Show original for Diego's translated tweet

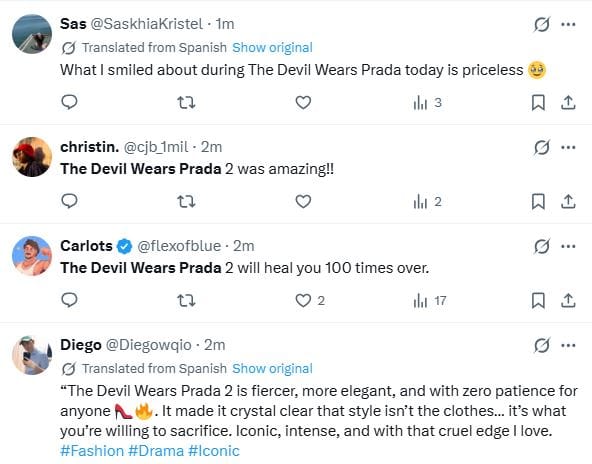272,368
